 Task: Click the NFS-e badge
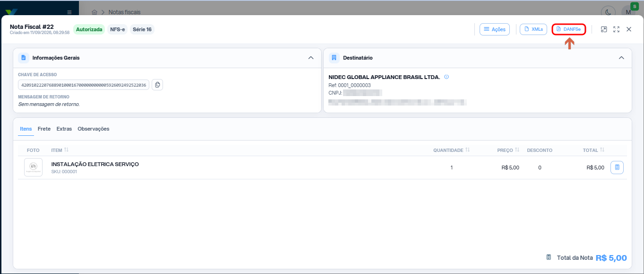(118, 29)
